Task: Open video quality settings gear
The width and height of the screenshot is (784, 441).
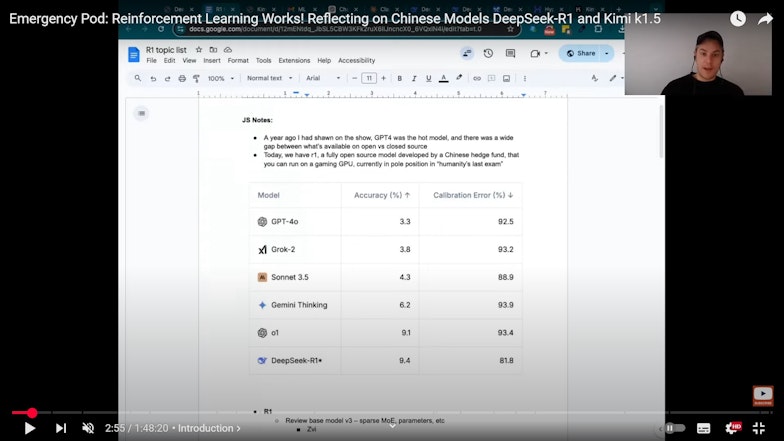Action: click(x=732, y=428)
